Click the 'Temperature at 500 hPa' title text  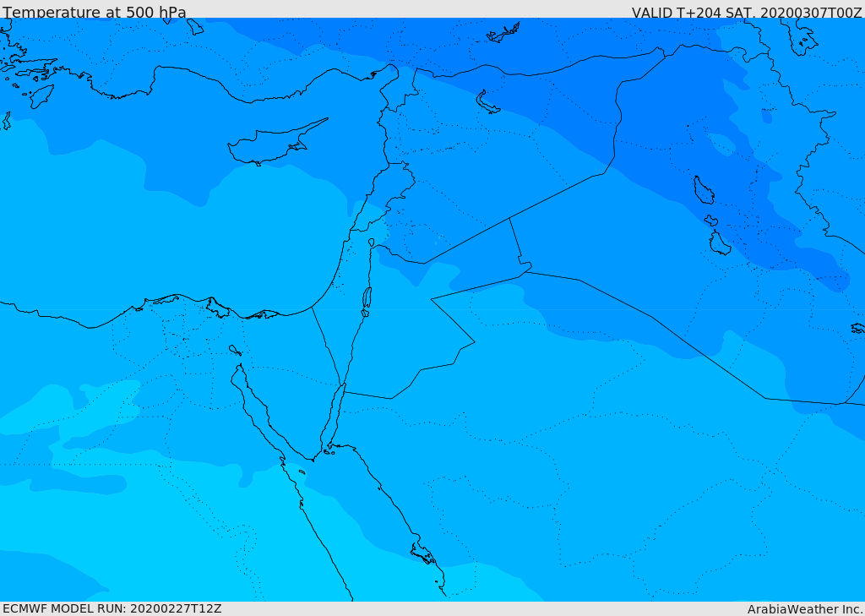tap(95, 12)
